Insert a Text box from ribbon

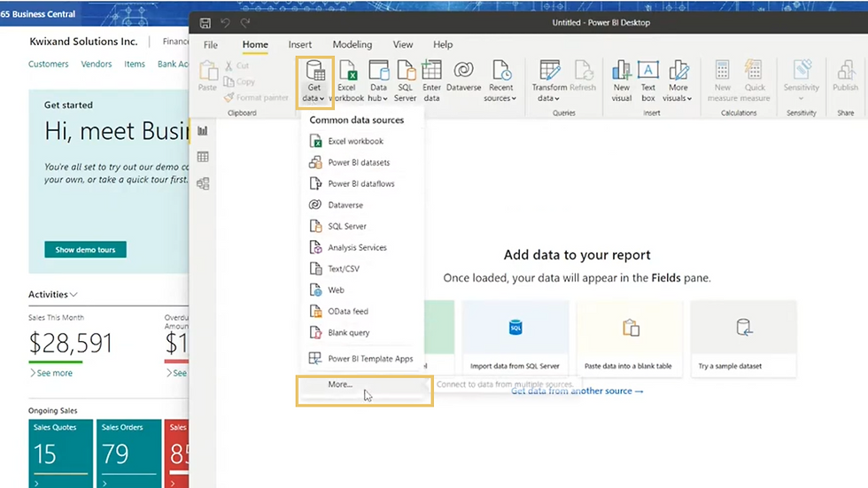647,81
